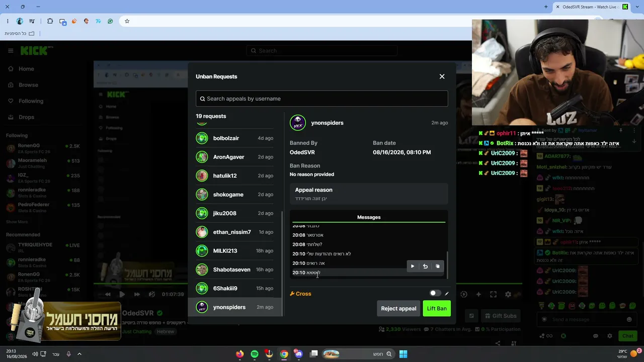The width and height of the screenshot is (644, 362).
Task: Open new browser tab
Action: click(546, 7)
